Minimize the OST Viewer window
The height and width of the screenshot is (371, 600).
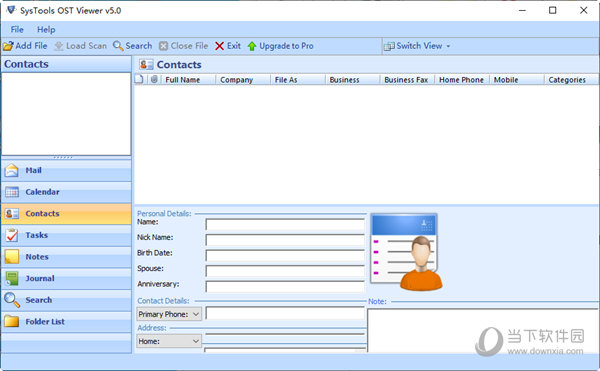tap(522, 10)
